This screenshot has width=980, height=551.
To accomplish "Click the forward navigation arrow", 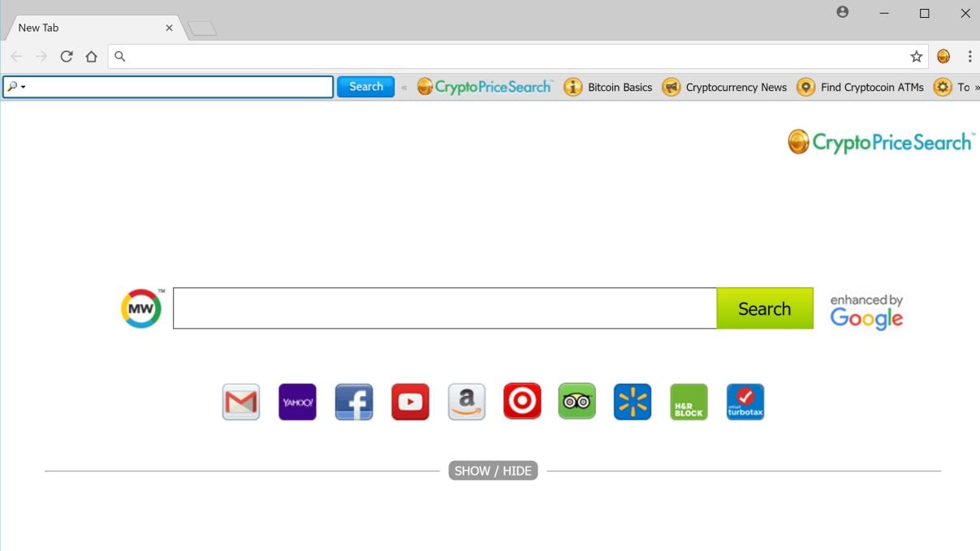I will 41,56.
